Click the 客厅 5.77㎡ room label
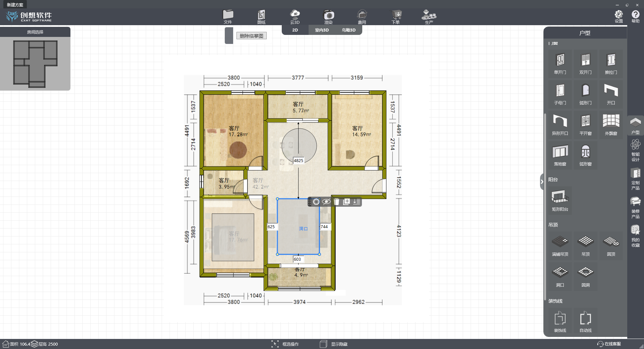This screenshot has height=349, width=644. click(x=301, y=107)
